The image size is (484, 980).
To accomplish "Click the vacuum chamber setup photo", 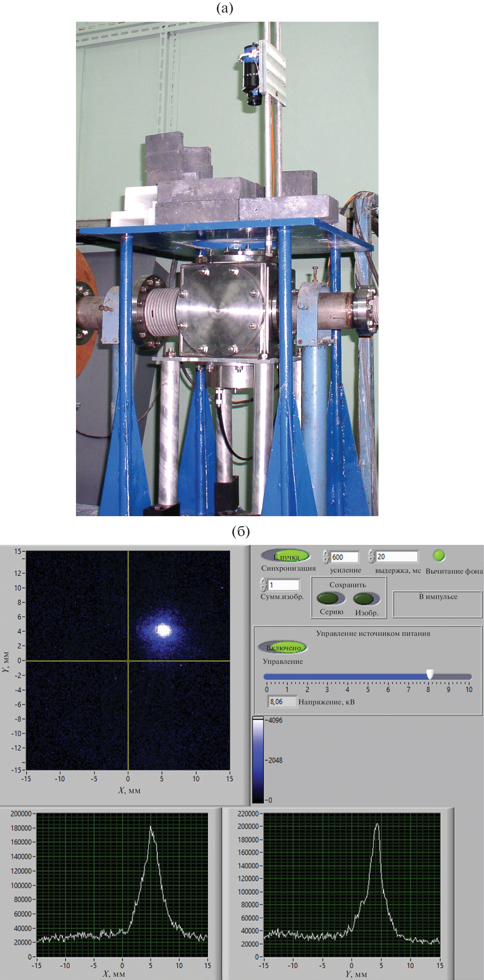I will [x=227, y=269].
